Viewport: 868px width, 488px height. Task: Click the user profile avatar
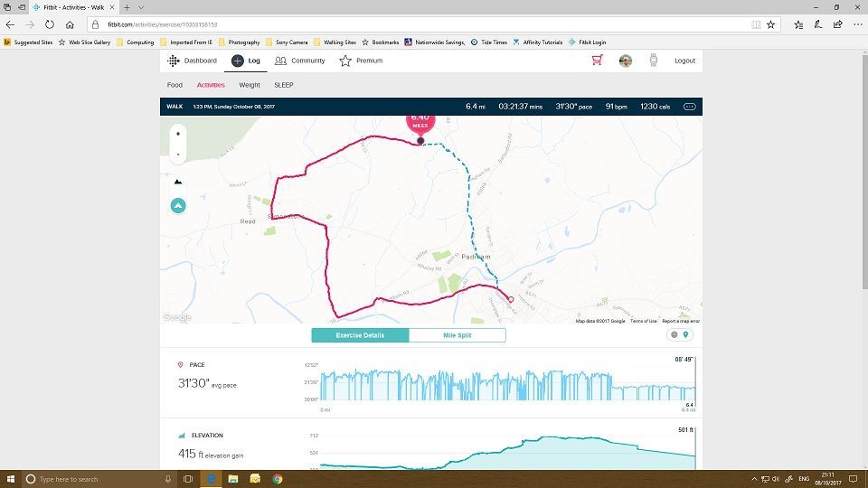pos(625,61)
